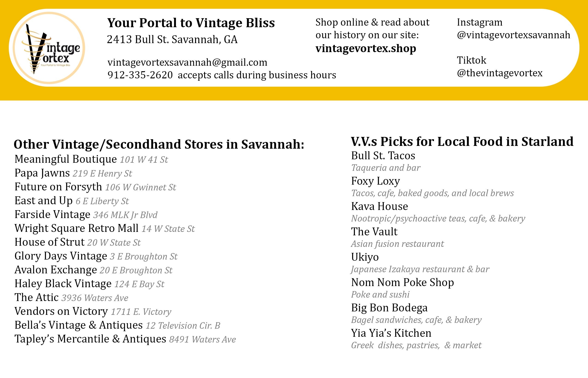The image size is (588, 378).
Task: Click the 2413 Bull St. Savannah address
Action: pyautogui.click(x=172, y=39)
